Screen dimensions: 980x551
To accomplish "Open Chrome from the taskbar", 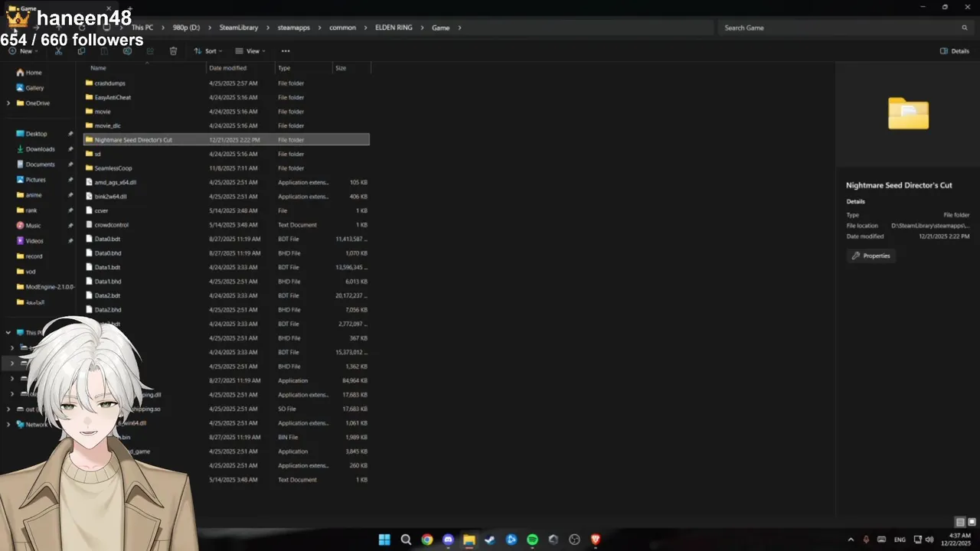I will [x=427, y=540].
